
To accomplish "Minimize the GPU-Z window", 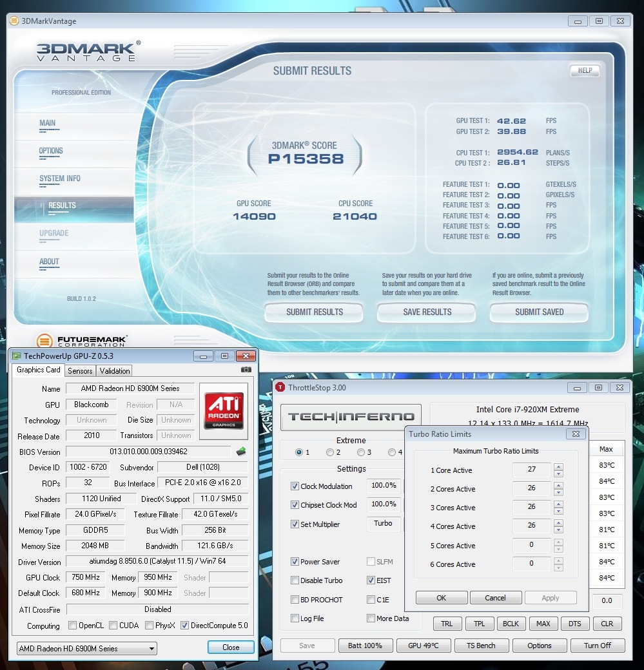I will coord(203,356).
